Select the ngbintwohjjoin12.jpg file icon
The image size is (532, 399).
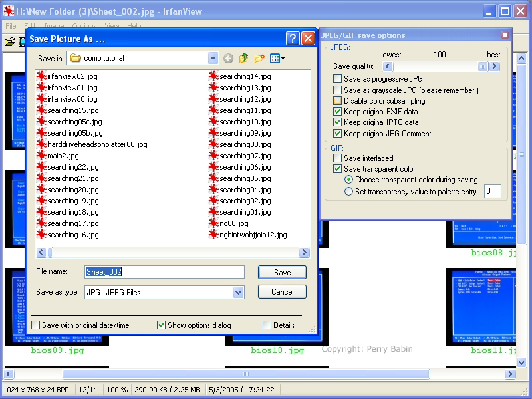click(x=213, y=235)
